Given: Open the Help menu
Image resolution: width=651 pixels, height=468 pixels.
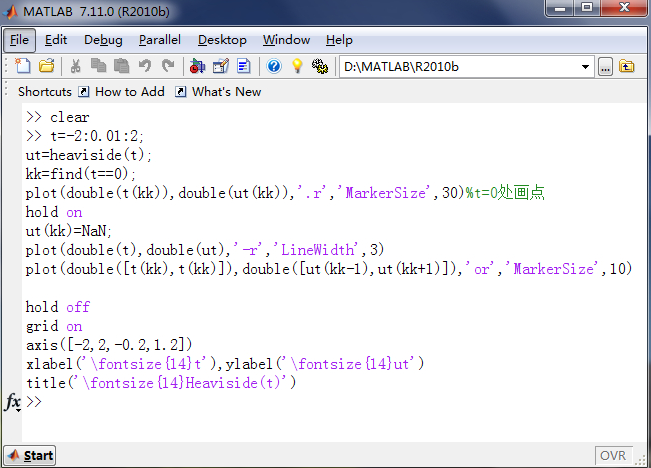Looking at the screenshot, I should click(339, 40).
